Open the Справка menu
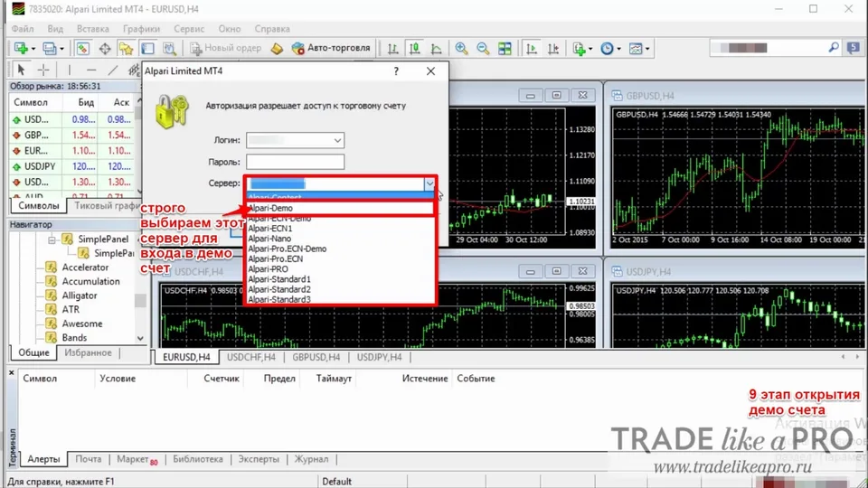 pyautogui.click(x=272, y=29)
